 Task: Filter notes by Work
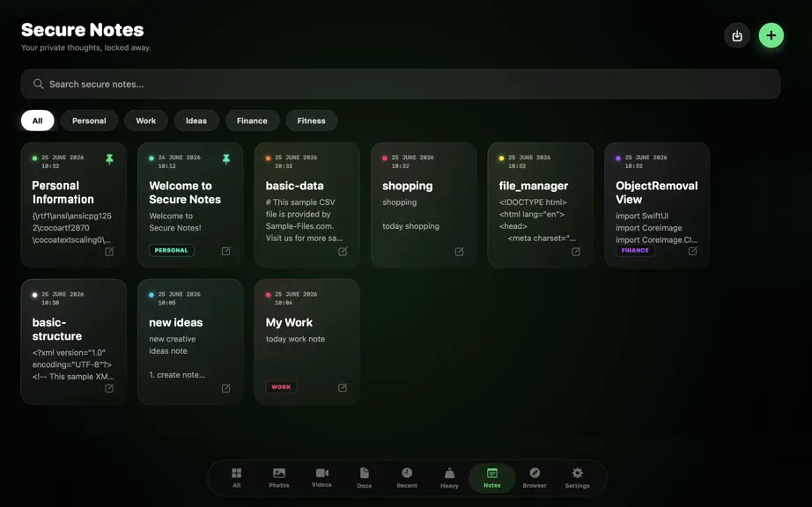tap(146, 121)
